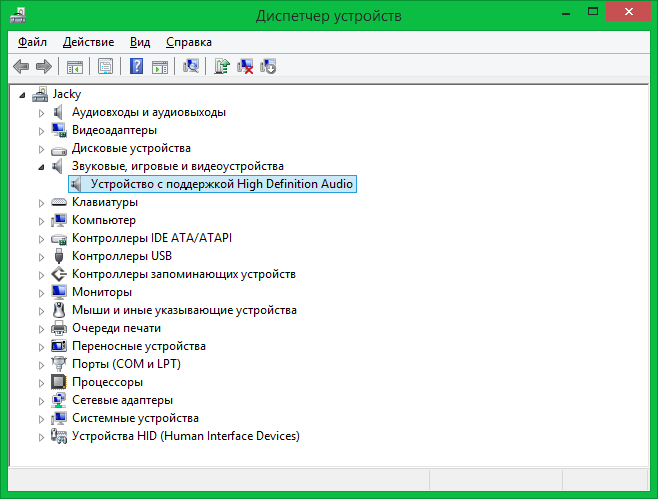Collapse Звуковые, игровые и видеоустройства node

pyautogui.click(x=41, y=166)
